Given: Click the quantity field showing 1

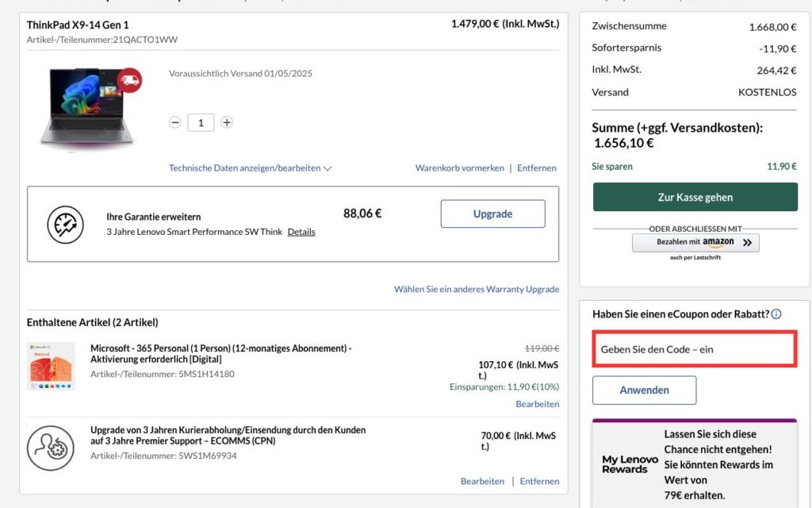Looking at the screenshot, I should click(201, 123).
